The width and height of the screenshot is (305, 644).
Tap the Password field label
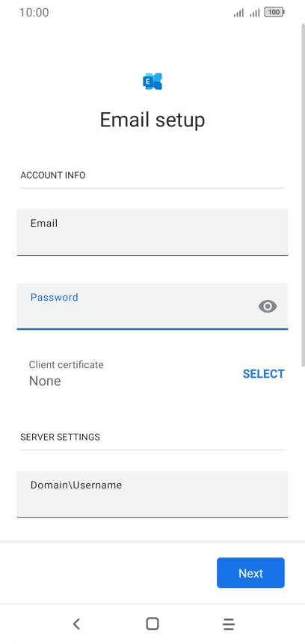[x=54, y=298]
